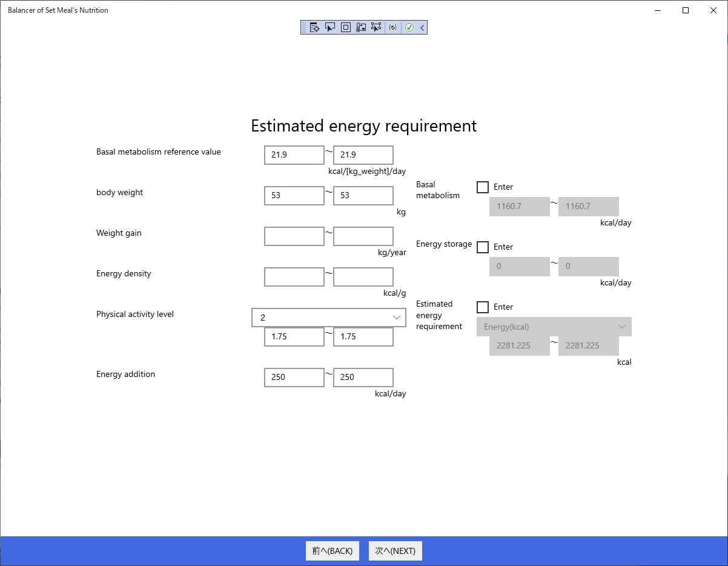Click the 'Estimated energy requirement' page heading

(x=364, y=126)
